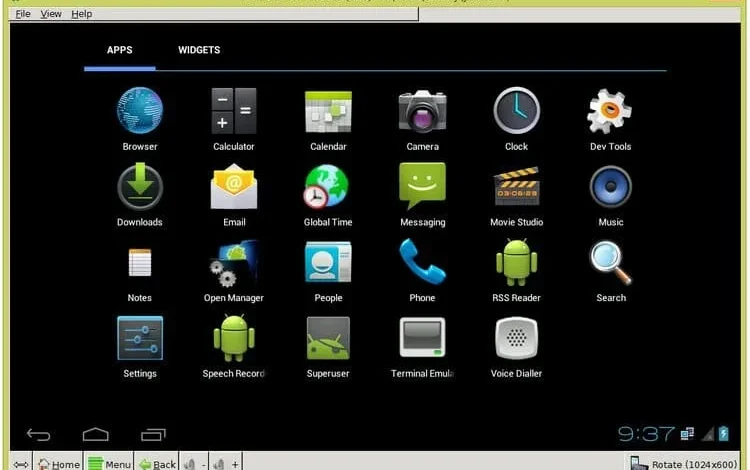Tap the network connection status icon
The height and width of the screenshot is (470, 750).
[x=687, y=434]
